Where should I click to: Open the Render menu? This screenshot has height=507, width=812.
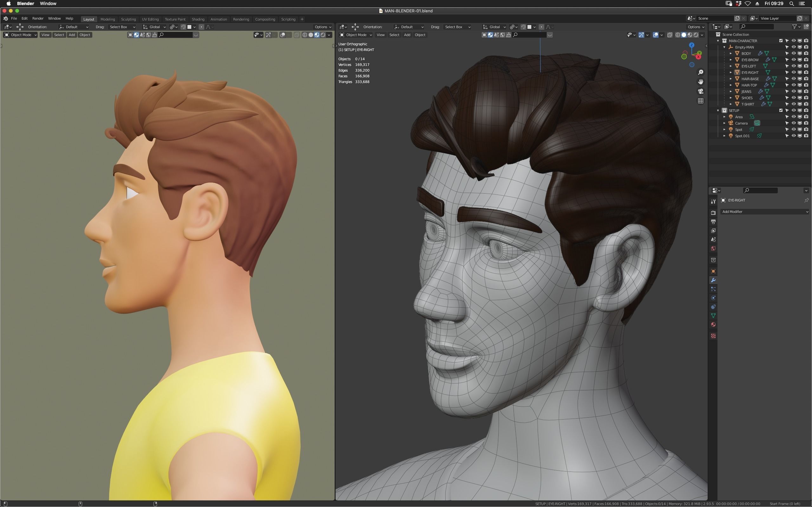coord(37,18)
